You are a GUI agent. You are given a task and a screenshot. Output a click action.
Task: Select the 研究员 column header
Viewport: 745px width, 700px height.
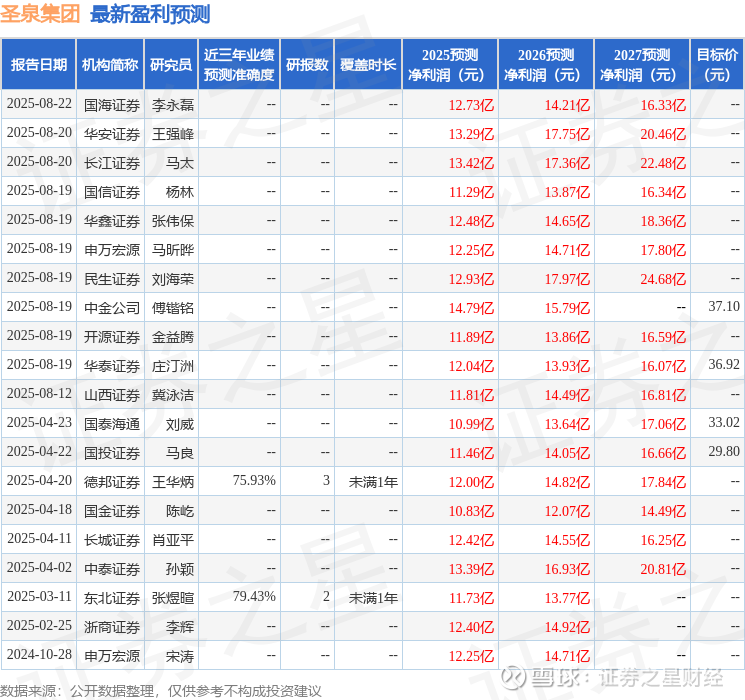tap(171, 65)
